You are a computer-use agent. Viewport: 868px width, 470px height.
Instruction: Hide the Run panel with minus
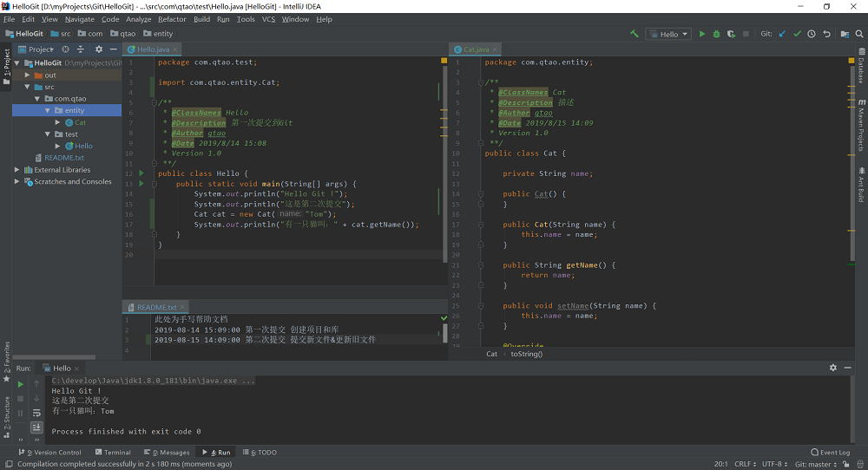click(847, 368)
